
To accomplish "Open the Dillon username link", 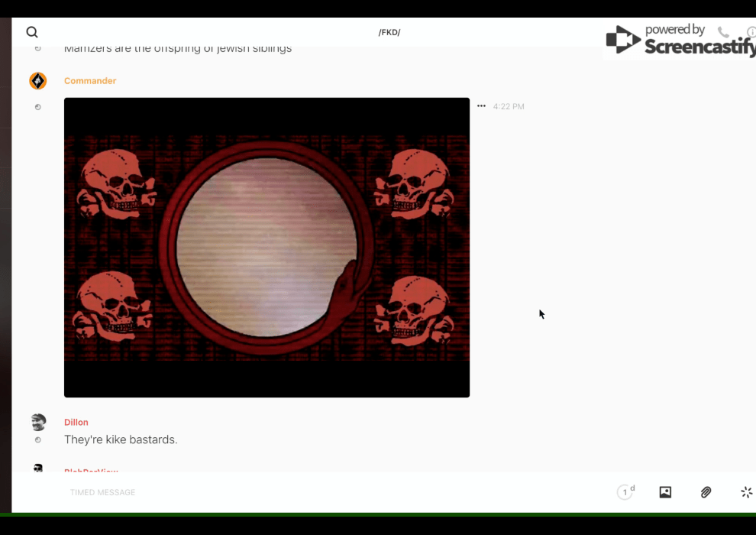I will click(x=76, y=422).
